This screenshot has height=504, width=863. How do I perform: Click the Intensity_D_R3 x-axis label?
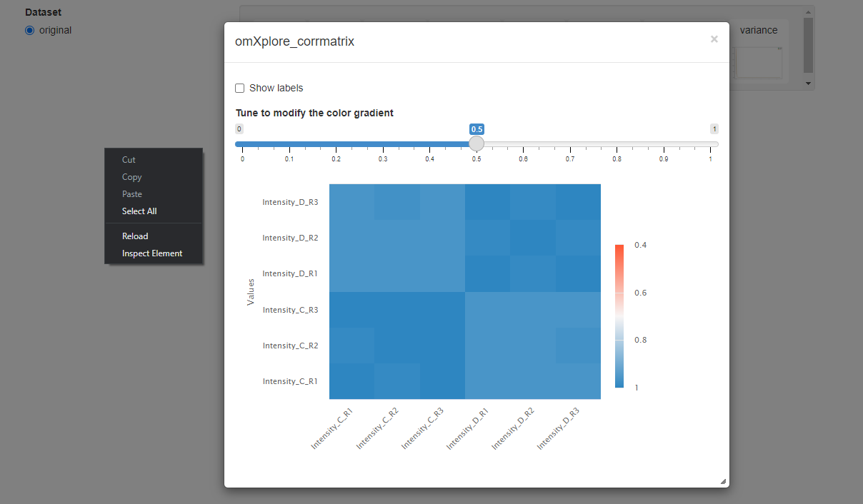click(x=558, y=428)
